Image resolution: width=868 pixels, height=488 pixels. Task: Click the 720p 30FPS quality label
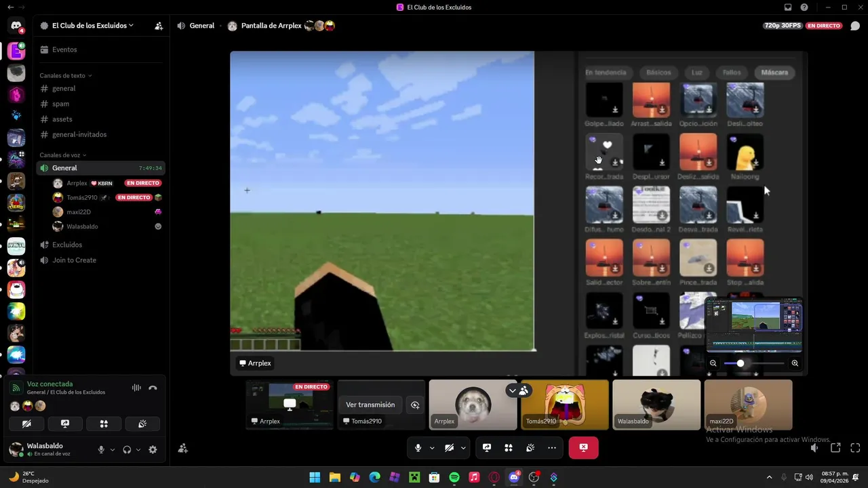click(783, 26)
